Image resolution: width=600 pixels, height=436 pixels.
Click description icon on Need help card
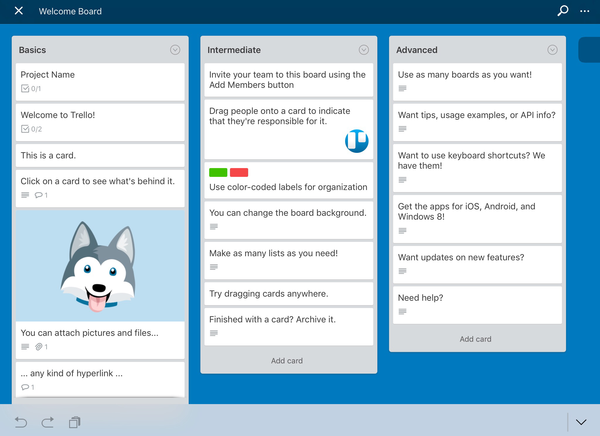(403, 312)
